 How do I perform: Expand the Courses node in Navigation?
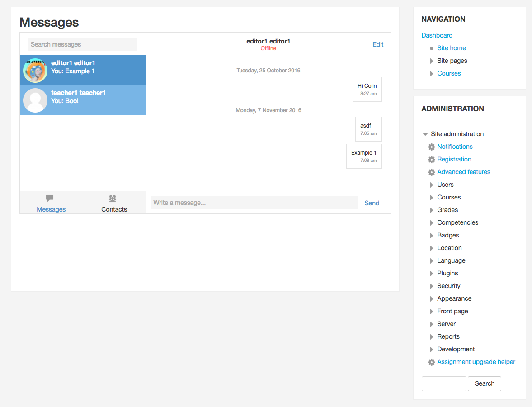pos(432,74)
